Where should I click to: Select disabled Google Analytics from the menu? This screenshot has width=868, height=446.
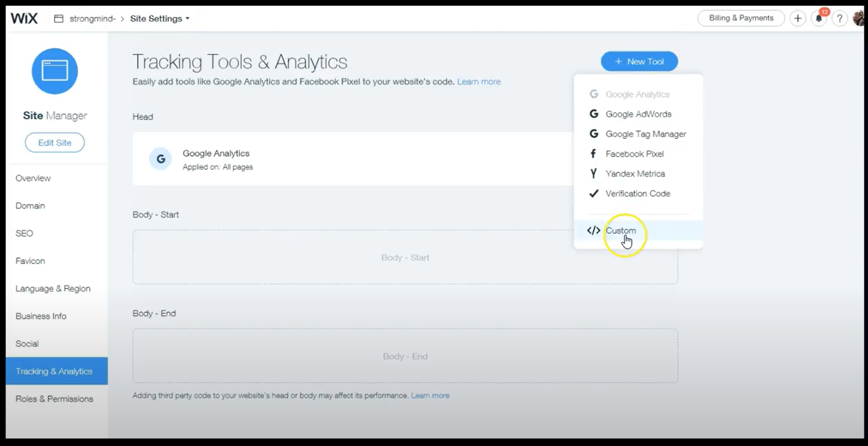point(638,94)
